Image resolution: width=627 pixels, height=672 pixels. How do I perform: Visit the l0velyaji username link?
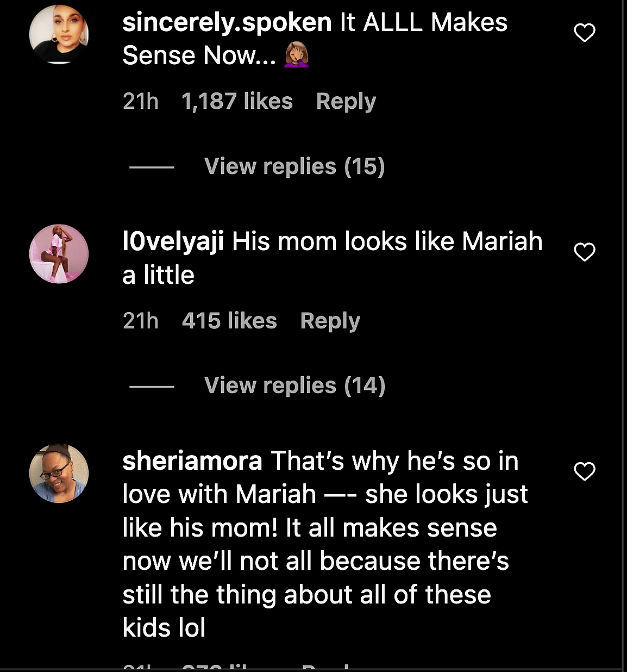[173, 242]
